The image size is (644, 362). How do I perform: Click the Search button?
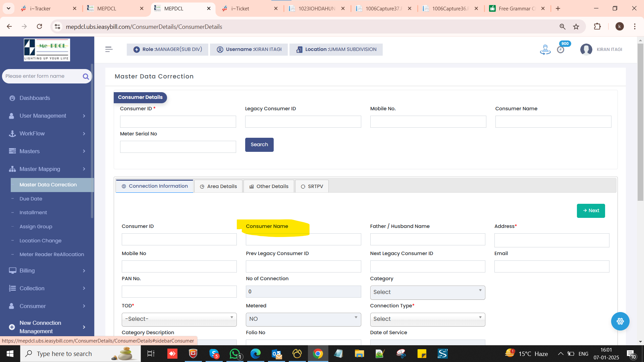click(x=259, y=145)
